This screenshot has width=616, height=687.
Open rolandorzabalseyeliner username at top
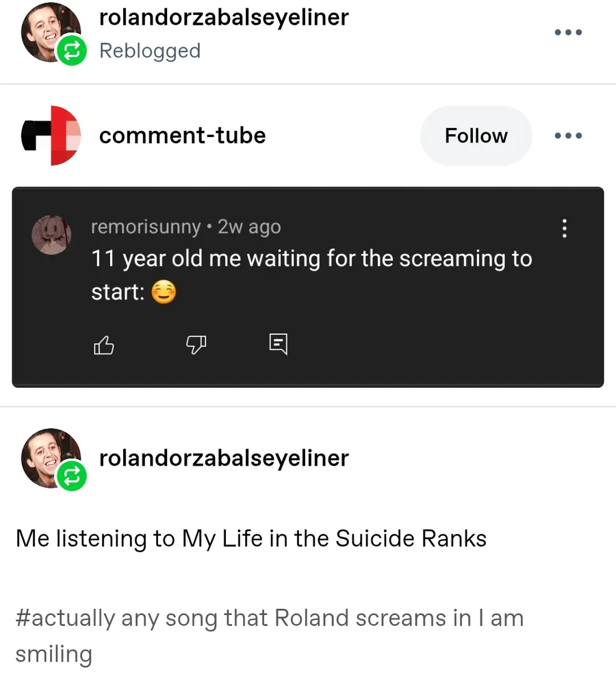tap(224, 17)
